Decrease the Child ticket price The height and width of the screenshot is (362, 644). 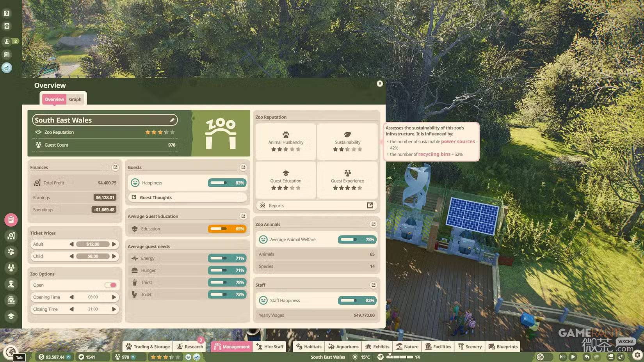point(71,256)
